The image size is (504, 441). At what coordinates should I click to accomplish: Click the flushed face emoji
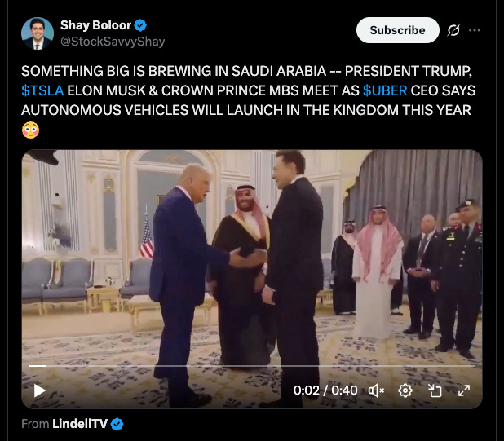(30, 130)
